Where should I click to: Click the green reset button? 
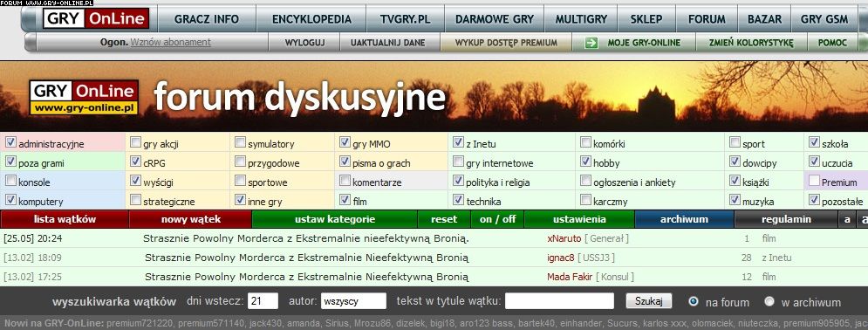coord(444,219)
